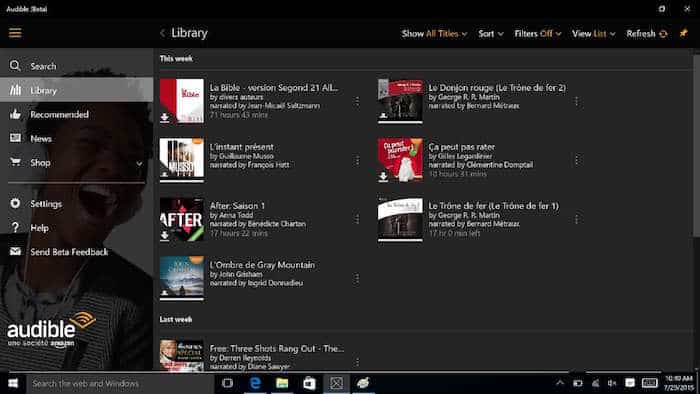Click 'Search the web and Windows' box
The width and height of the screenshot is (700, 394).
(x=121, y=383)
